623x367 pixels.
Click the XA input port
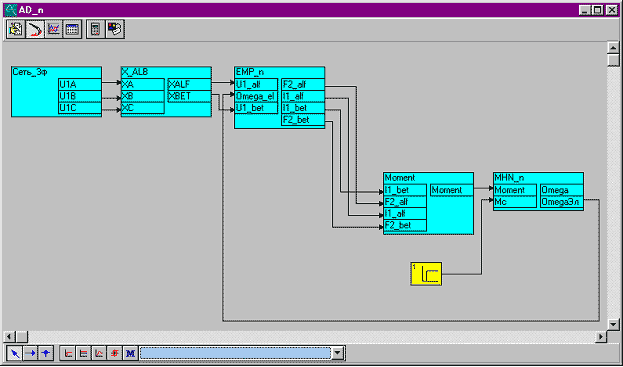tap(143, 84)
